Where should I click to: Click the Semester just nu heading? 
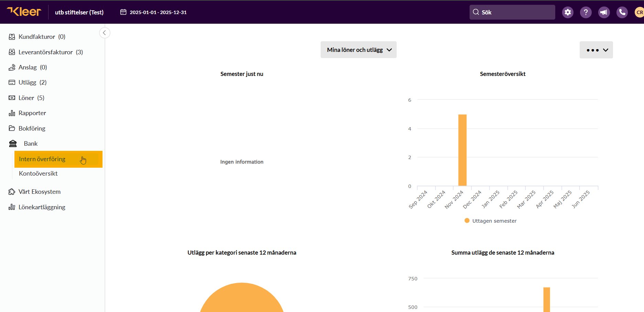(x=242, y=74)
